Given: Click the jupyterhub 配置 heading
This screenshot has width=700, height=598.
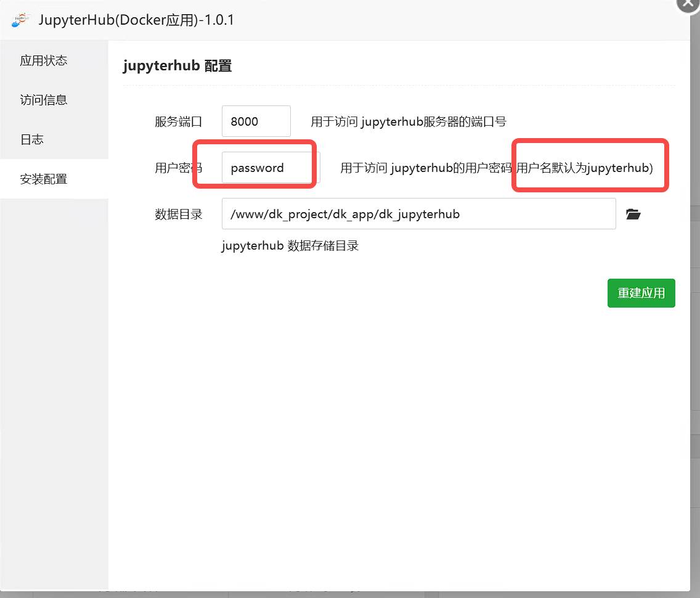Looking at the screenshot, I should click(x=177, y=65).
